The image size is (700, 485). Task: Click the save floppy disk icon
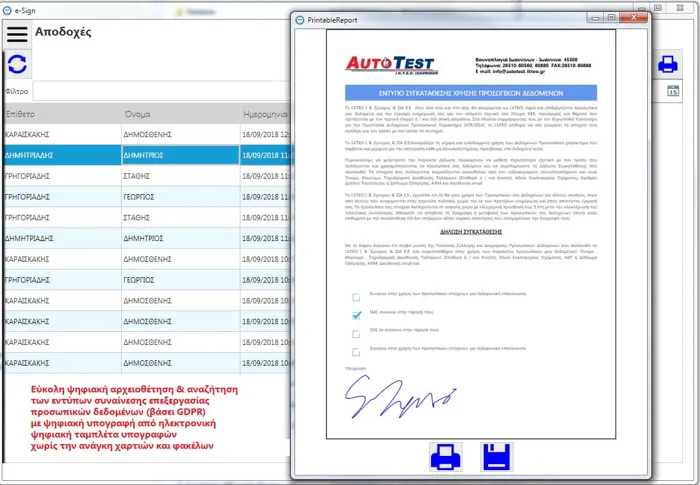tap(497, 458)
